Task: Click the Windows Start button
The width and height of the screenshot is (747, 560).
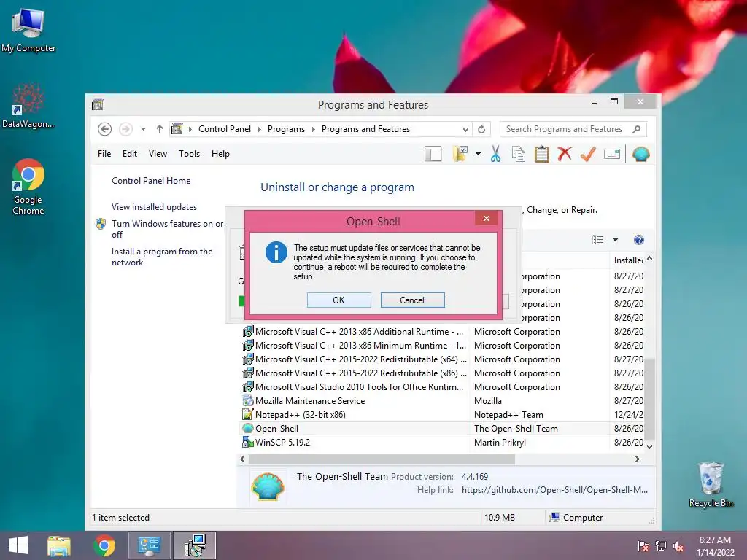Action: coord(18,545)
